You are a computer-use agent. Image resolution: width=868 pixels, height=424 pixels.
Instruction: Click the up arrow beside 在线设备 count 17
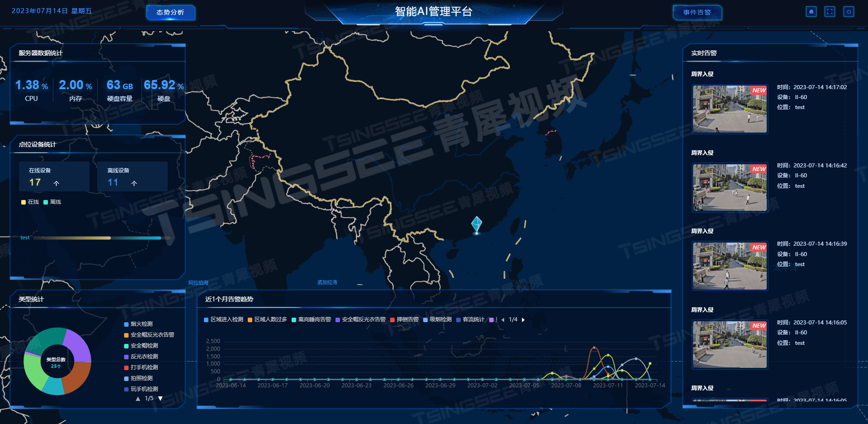pos(57,183)
